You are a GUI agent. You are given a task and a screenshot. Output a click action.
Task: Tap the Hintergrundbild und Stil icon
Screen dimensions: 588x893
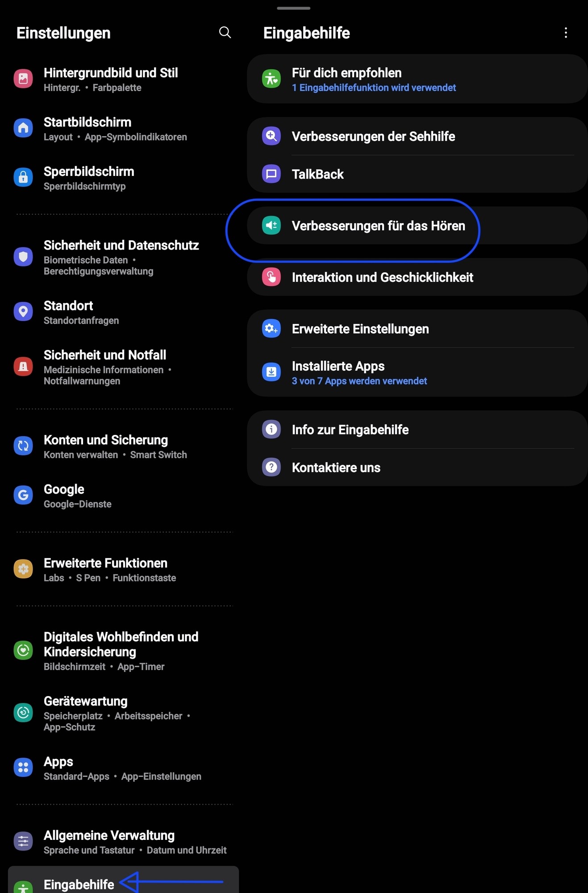tap(23, 79)
